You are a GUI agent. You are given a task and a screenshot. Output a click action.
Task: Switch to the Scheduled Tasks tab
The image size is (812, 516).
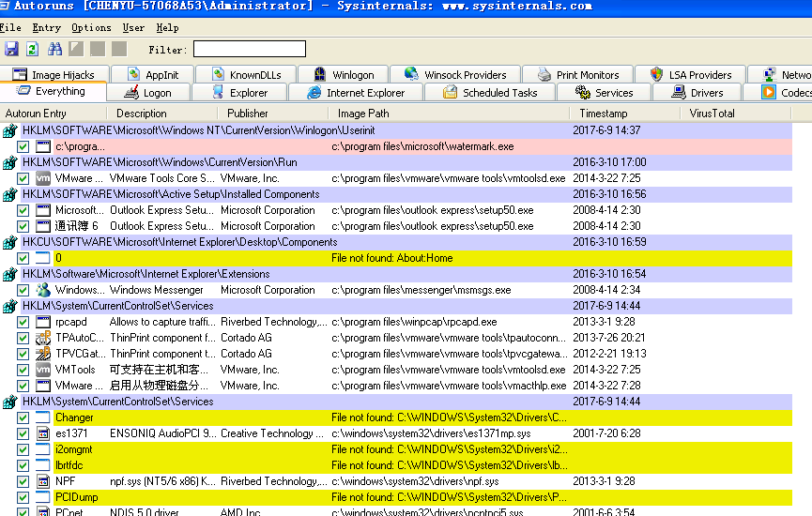[x=490, y=93]
